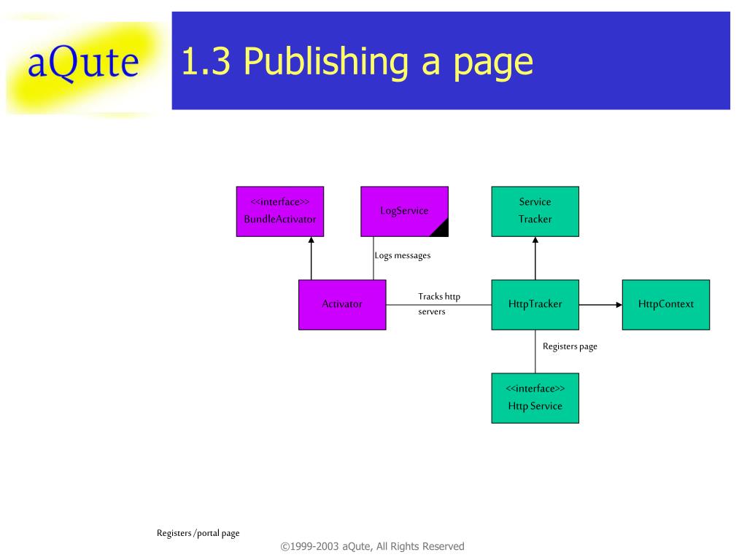747x560 pixels.
Task: Click the black corner of LogService box
Action: coord(441,230)
